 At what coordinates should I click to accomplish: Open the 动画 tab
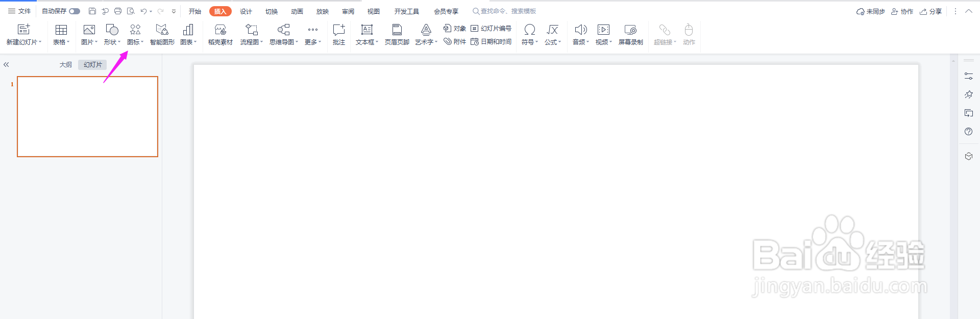click(x=297, y=11)
